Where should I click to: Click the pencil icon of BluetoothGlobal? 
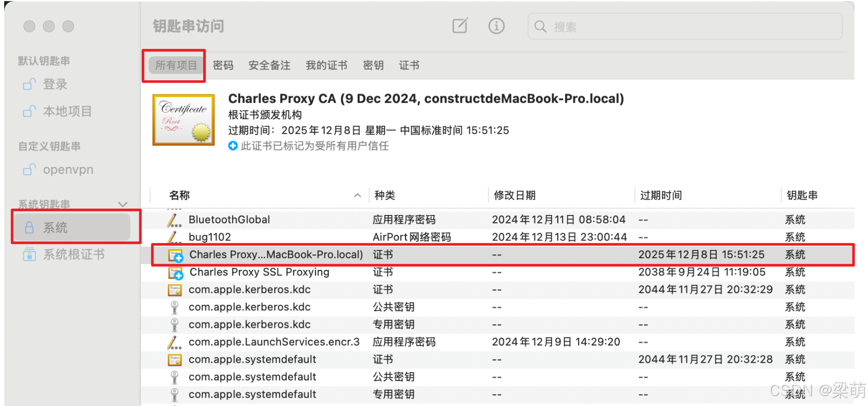pyautogui.click(x=174, y=220)
